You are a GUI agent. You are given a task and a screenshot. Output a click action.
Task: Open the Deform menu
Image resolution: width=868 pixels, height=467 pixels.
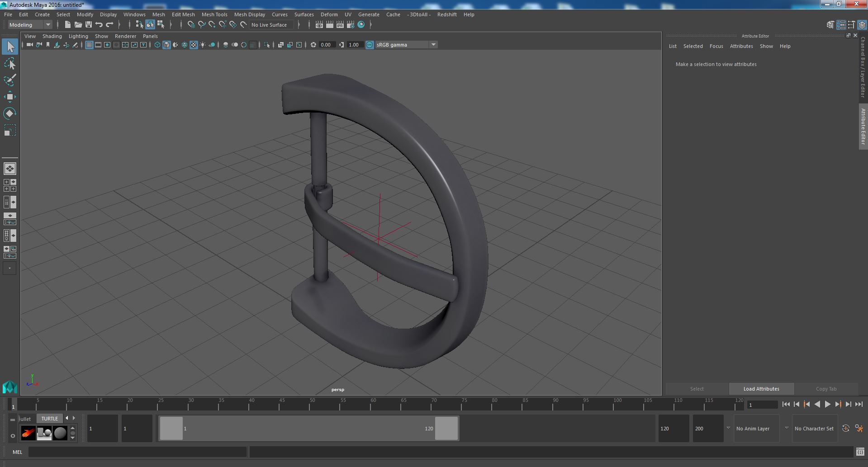329,14
